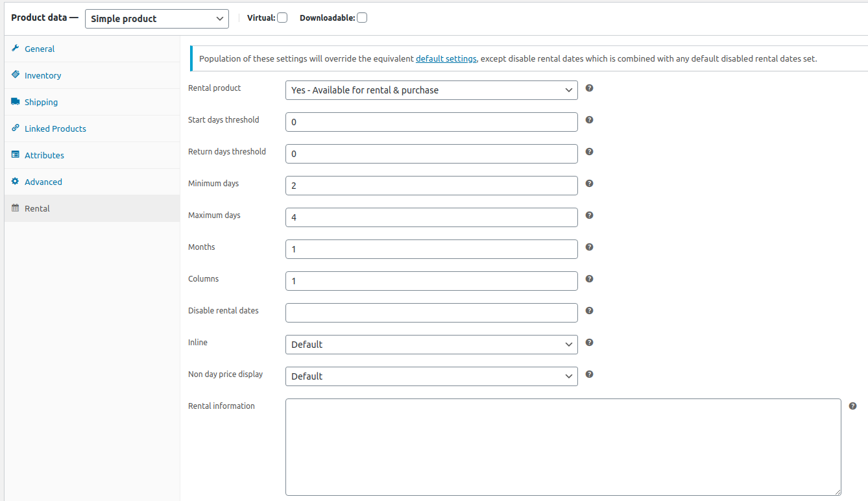Viewport: 868px width, 501px height.
Task: Click the Disable rental dates input field
Action: point(431,313)
